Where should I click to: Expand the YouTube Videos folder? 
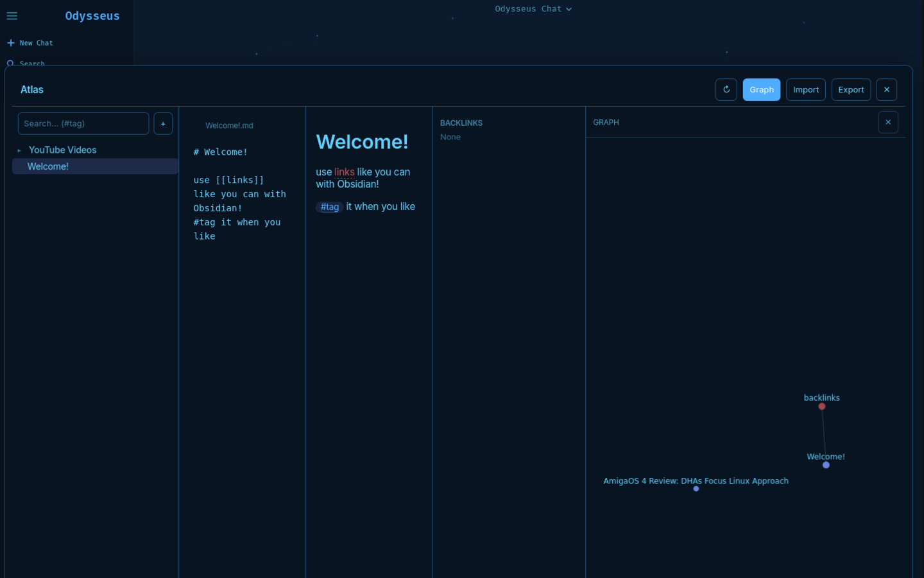19,150
